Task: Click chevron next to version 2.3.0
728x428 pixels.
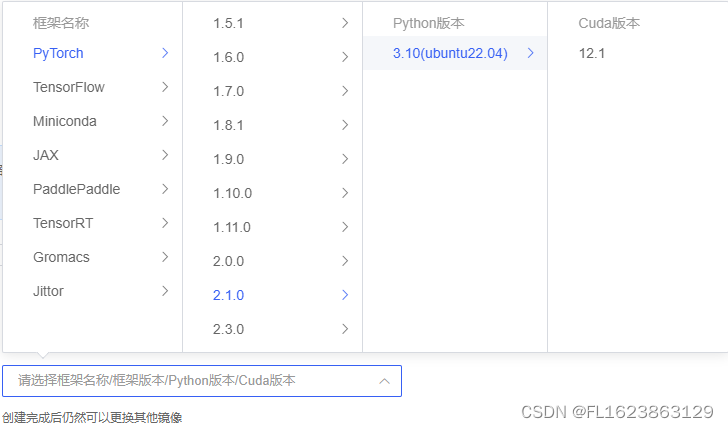Action: [x=345, y=329]
